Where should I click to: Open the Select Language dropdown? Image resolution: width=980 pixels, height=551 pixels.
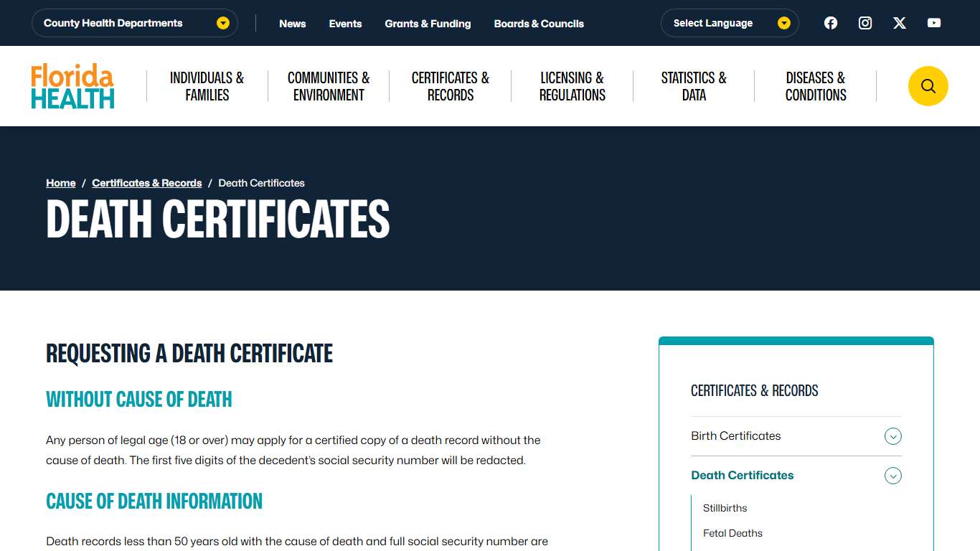point(713,22)
